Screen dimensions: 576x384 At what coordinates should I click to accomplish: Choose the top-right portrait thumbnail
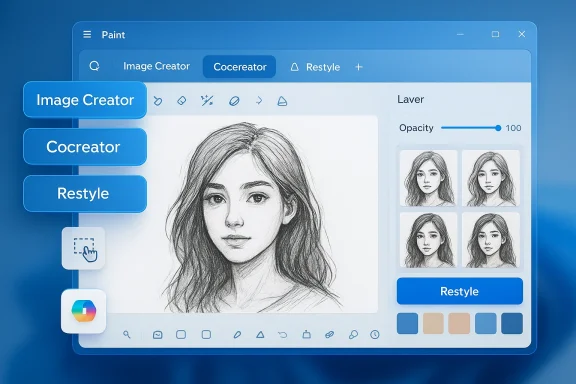tap(491, 178)
